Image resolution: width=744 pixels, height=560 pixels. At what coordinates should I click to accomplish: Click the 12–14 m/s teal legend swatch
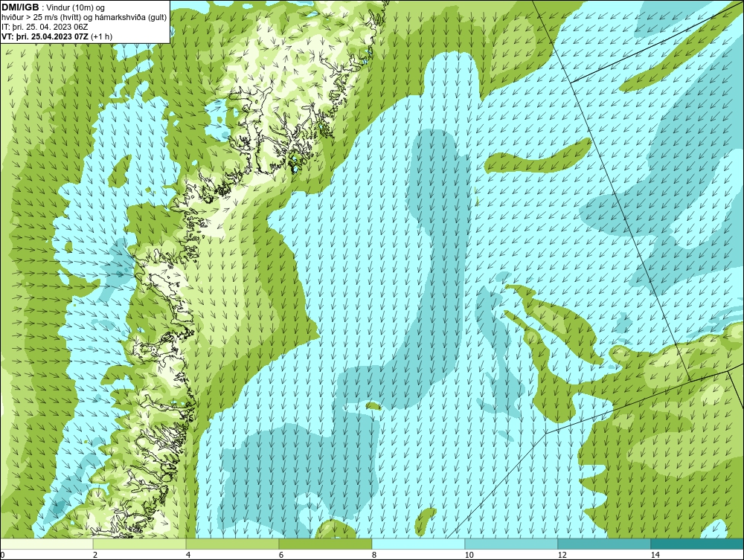point(604,544)
